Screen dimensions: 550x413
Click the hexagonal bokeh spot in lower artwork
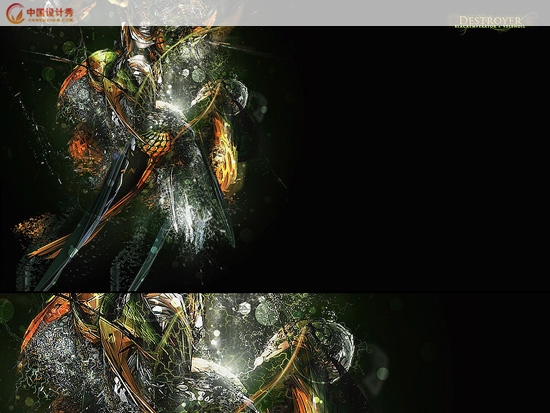(x=245, y=308)
